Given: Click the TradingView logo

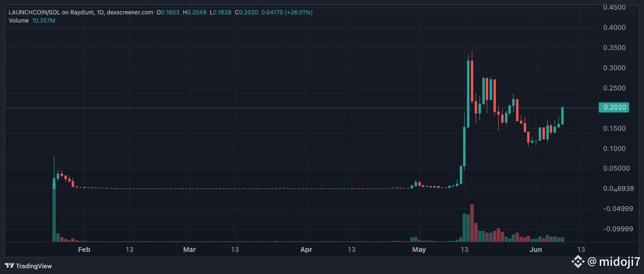Looking at the screenshot, I should click(28, 266).
